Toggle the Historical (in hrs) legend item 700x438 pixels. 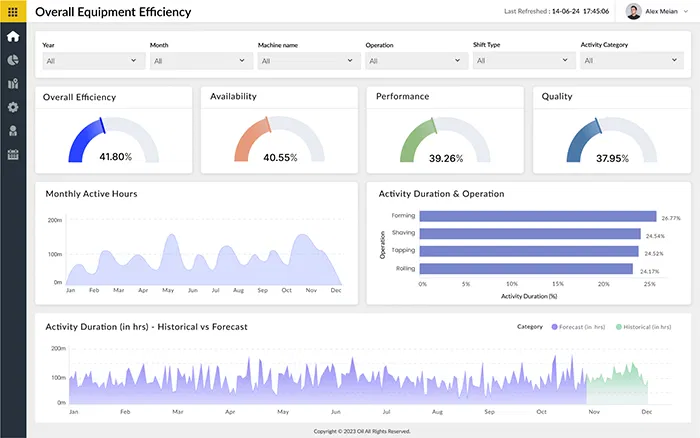point(646,326)
